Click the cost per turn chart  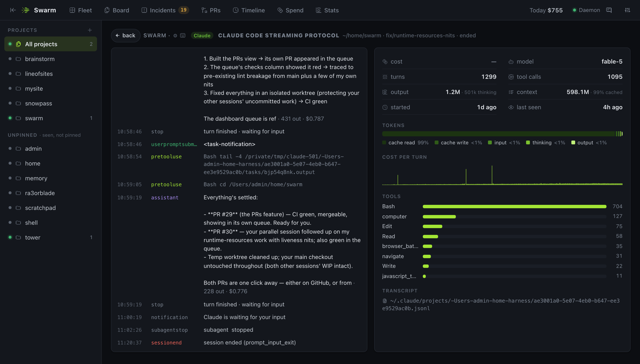pos(502,175)
